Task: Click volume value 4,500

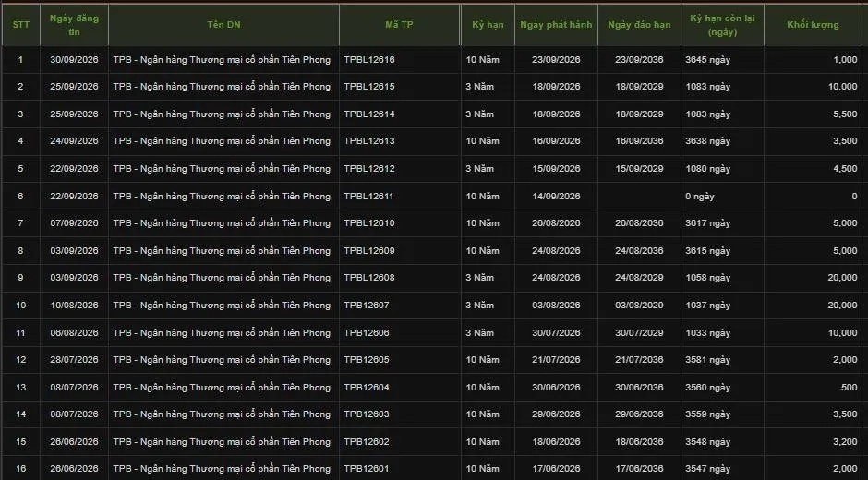Action: [x=845, y=169]
